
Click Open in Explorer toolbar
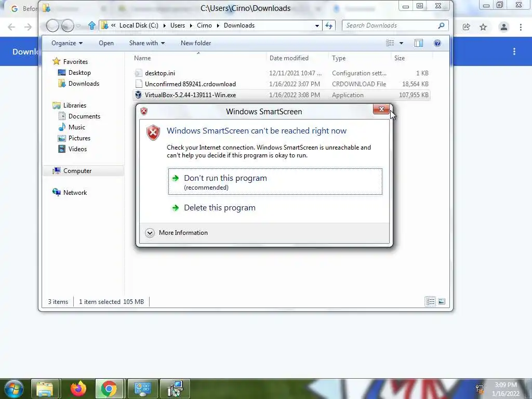pos(106,43)
